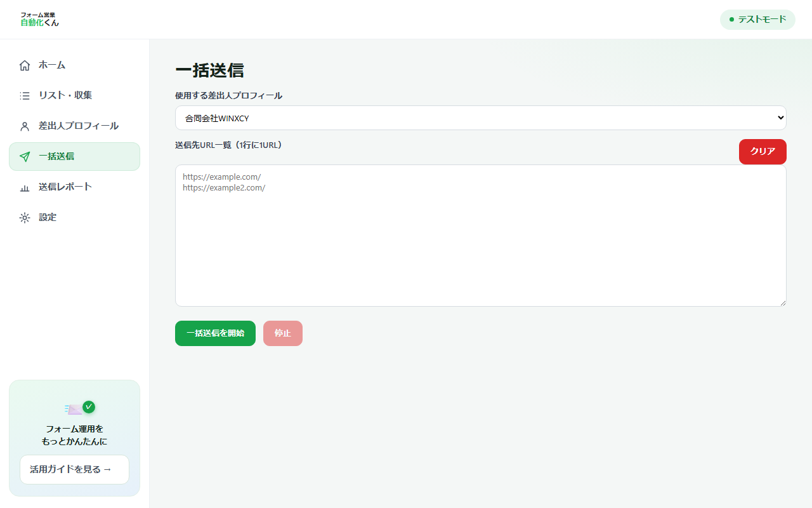
Task: Click the gear icon beside 設定
Action: tap(25, 218)
